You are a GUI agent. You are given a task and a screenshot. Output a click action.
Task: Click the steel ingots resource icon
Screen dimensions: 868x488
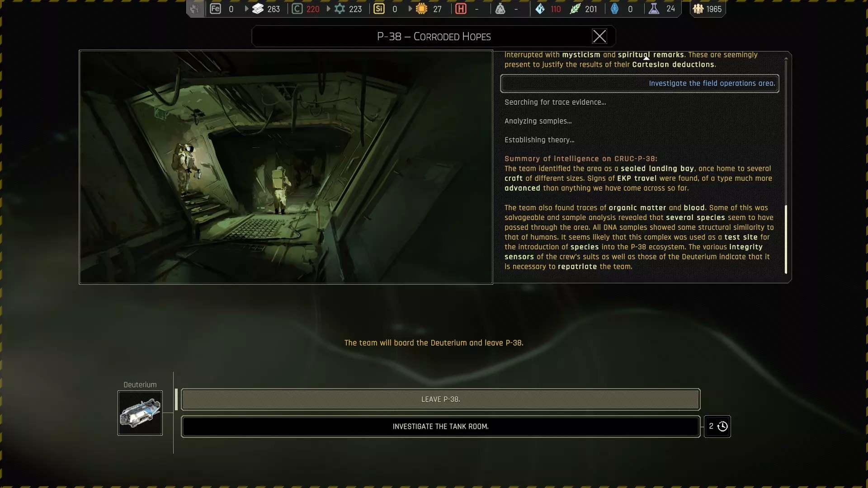coord(258,9)
